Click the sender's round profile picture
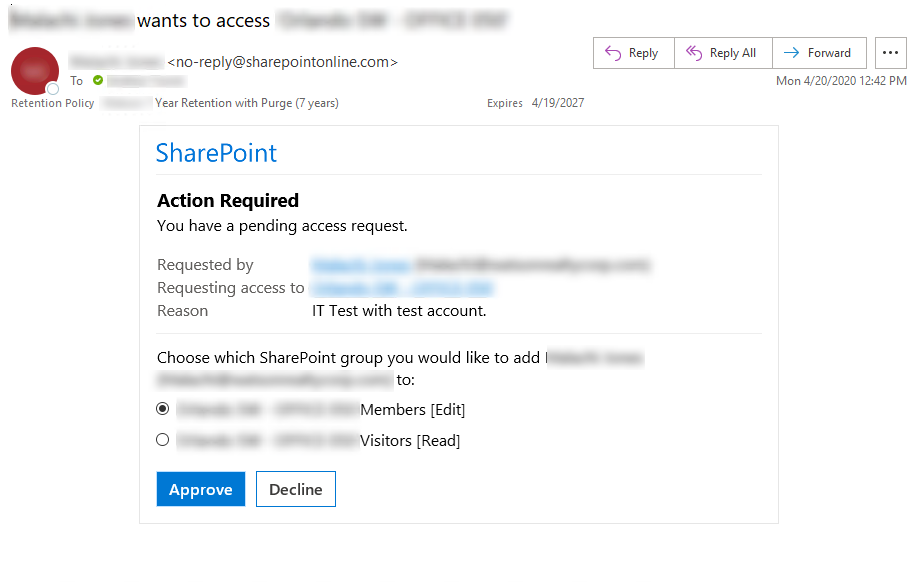Screen dimensions: 918x582 [34, 71]
